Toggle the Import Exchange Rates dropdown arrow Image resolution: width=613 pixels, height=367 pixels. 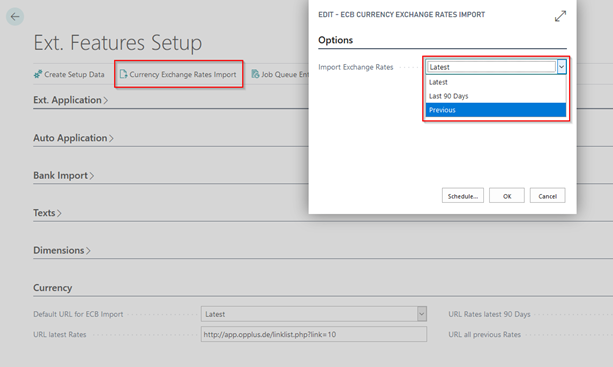561,67
